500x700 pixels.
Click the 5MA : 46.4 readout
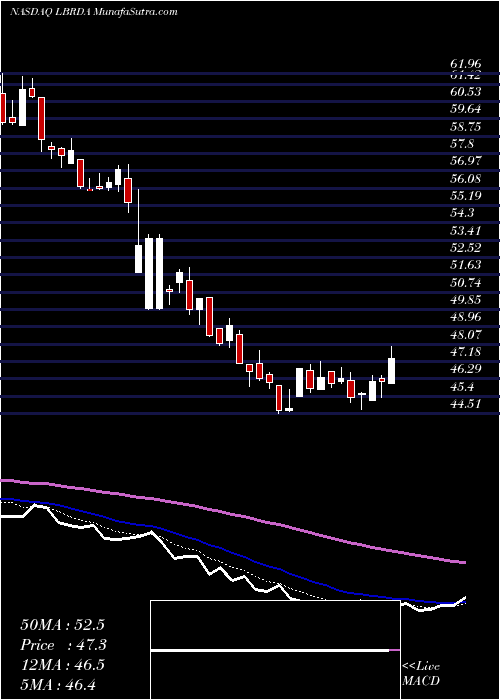[58, 684]
